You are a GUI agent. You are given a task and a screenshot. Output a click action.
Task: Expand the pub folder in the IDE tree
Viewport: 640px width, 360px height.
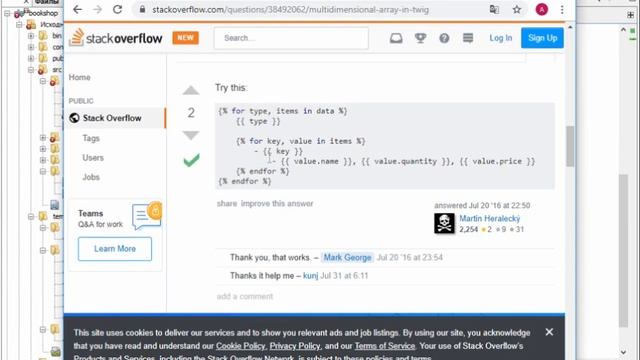[31, 58]
